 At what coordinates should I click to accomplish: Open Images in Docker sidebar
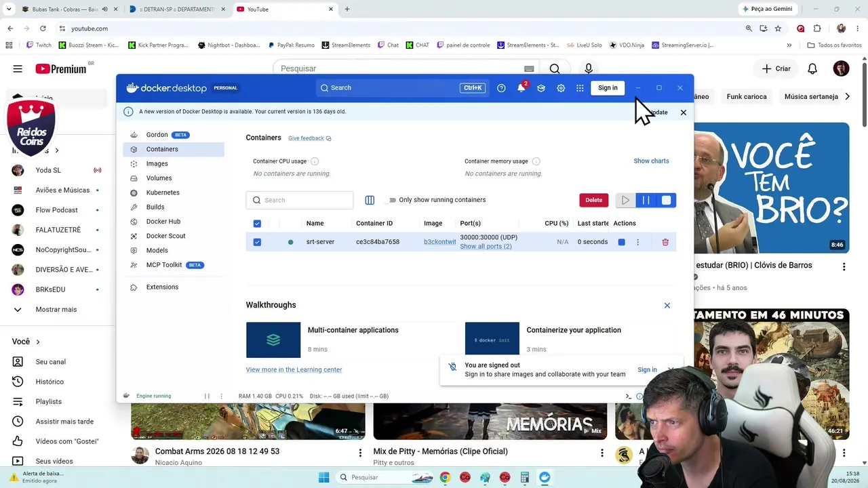click(x=174, y=164)
